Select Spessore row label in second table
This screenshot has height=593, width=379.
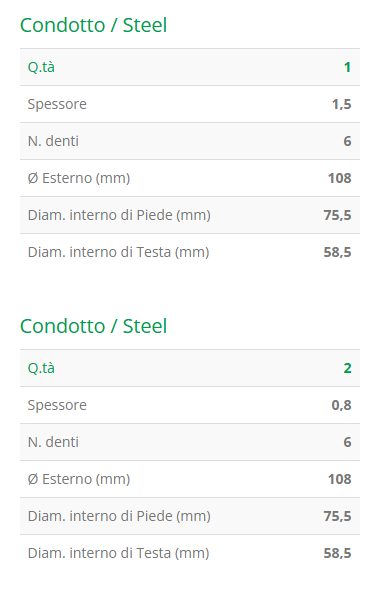57,405
